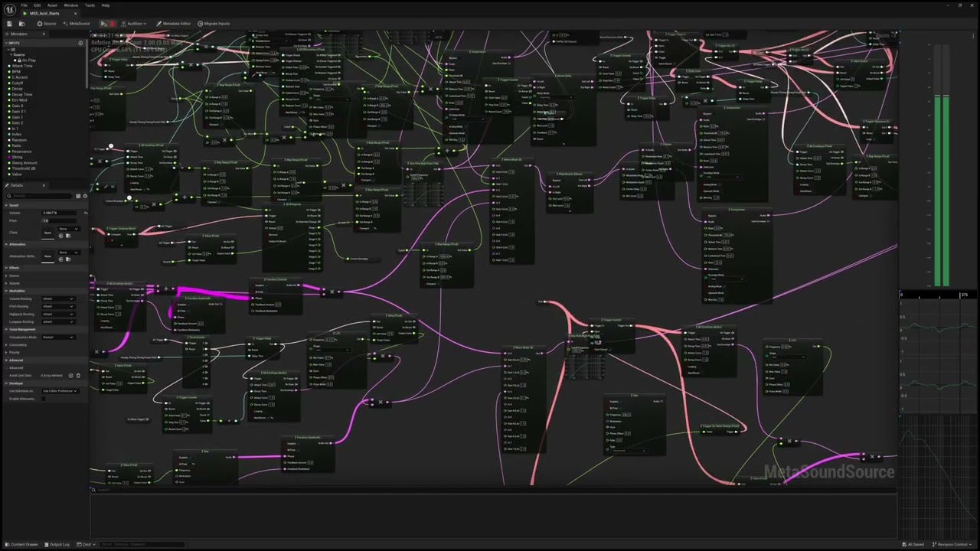Click the Migrate Inputs button
The width and height of the screenshot is (980, 551).
tap(214, 24)
